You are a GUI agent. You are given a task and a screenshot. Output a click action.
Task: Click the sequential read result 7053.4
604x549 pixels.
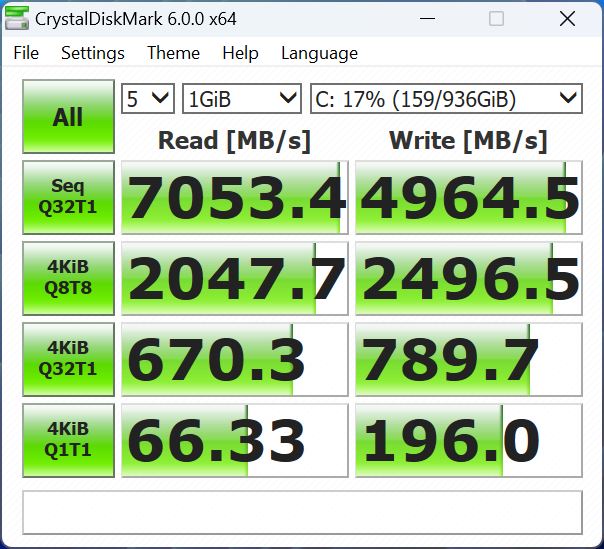tap(235, 198)
